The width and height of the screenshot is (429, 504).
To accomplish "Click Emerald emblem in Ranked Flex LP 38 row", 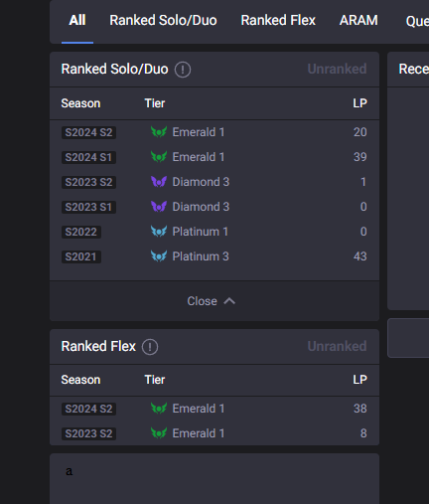I will tap(159, 409).
